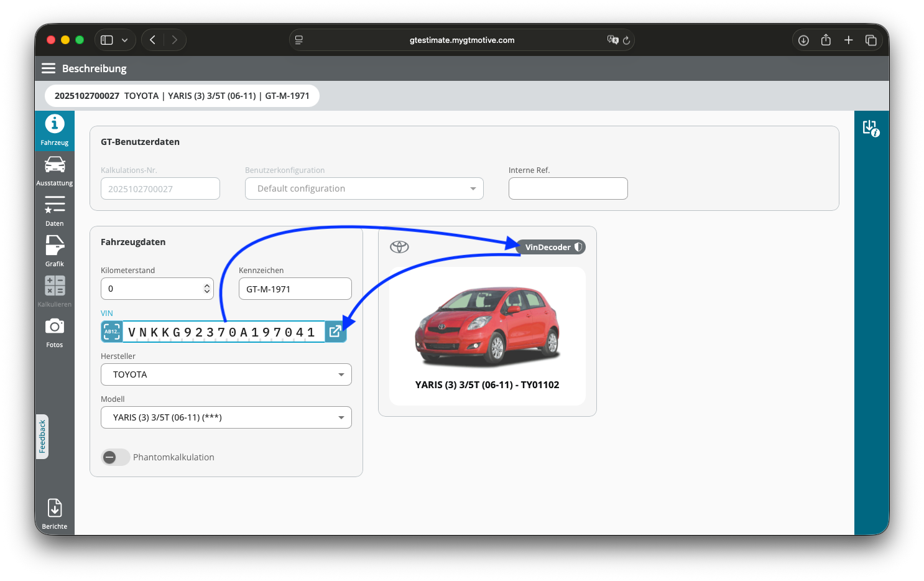Viewport: 924px width, 581px height.
Task: Click the Kennzeichen field GT-M-1971
Action: pyautogui.click(x=295, y=289)
